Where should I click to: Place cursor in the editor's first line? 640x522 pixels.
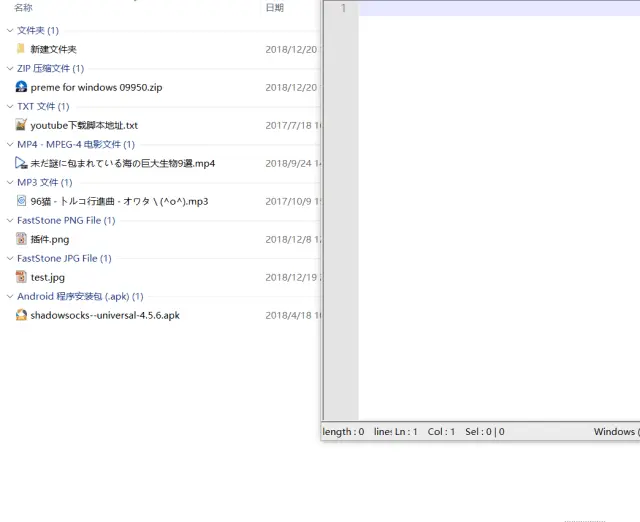(499, 8)
